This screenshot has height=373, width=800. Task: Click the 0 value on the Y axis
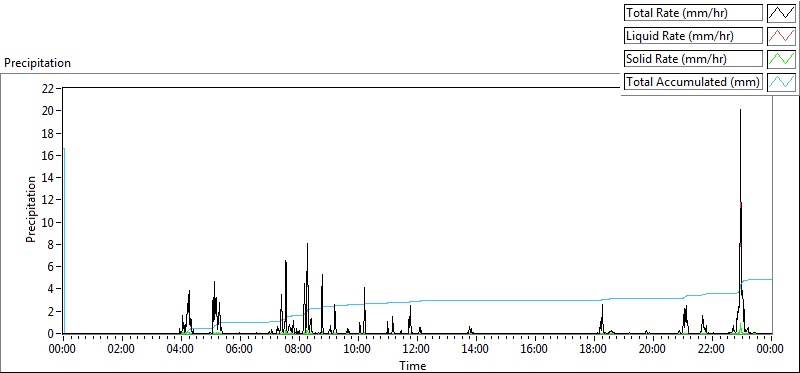(x=52, y=334)
